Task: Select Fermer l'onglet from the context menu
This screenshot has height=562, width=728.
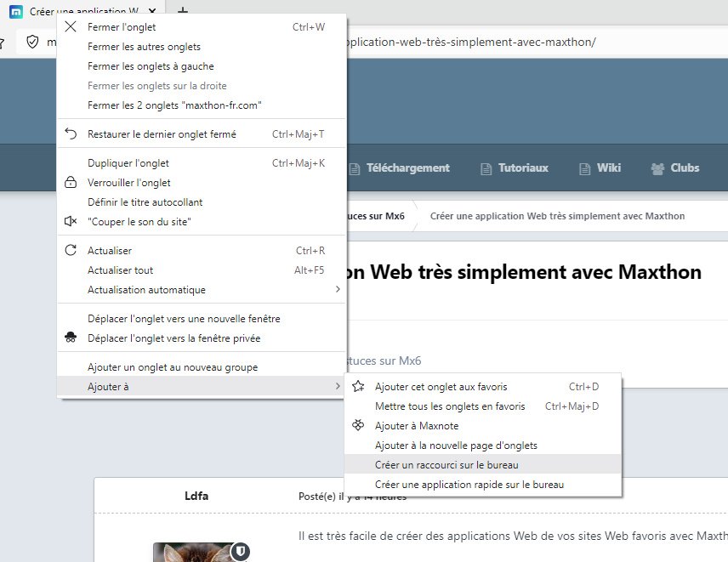Action: tap(202, 27)
